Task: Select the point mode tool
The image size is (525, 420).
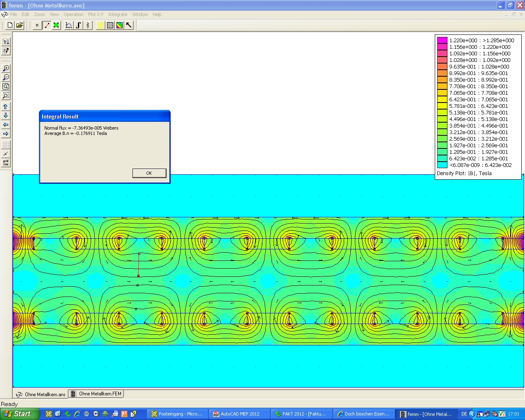Action: pyautogui.click(x=37, y=25)
